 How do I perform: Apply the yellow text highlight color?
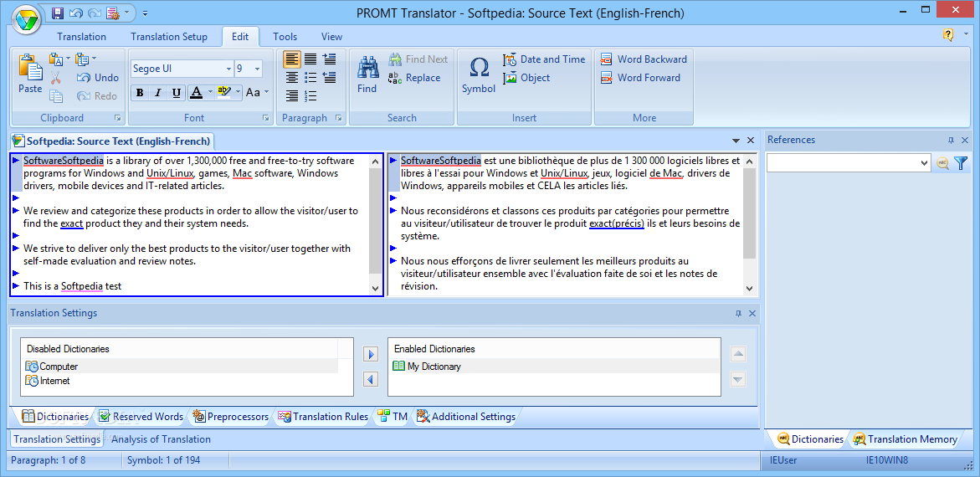pos(224,93)
